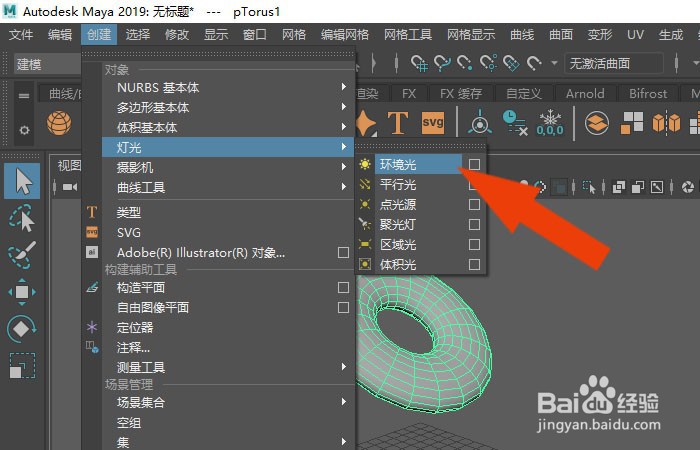
Task: Click the orange and white squares shelf icon
Action: (631, 123)
